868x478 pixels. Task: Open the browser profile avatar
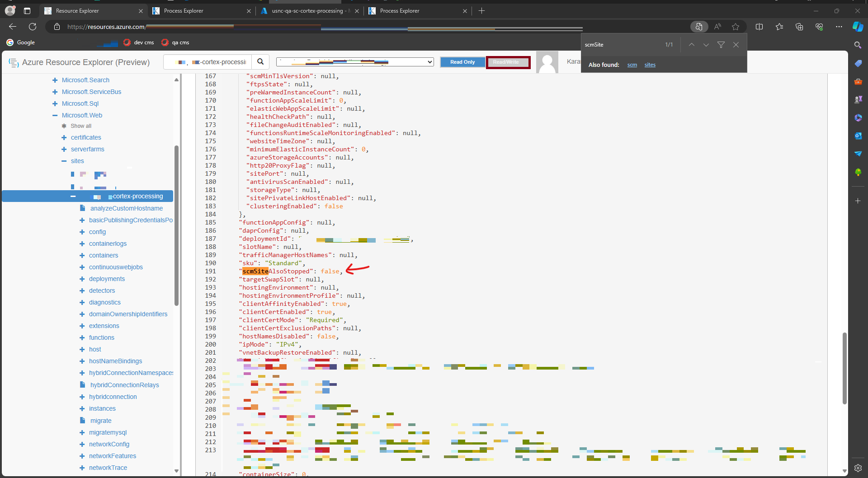pos(10,10)
